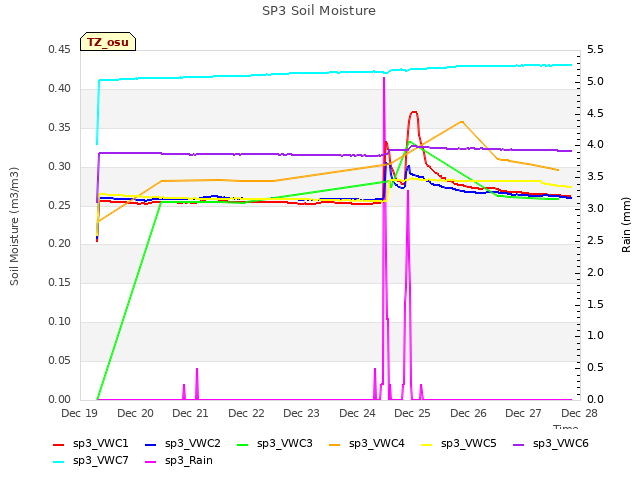Click the 4.5 rain axis tick label

pyautogui.click(x=595, y=113)
